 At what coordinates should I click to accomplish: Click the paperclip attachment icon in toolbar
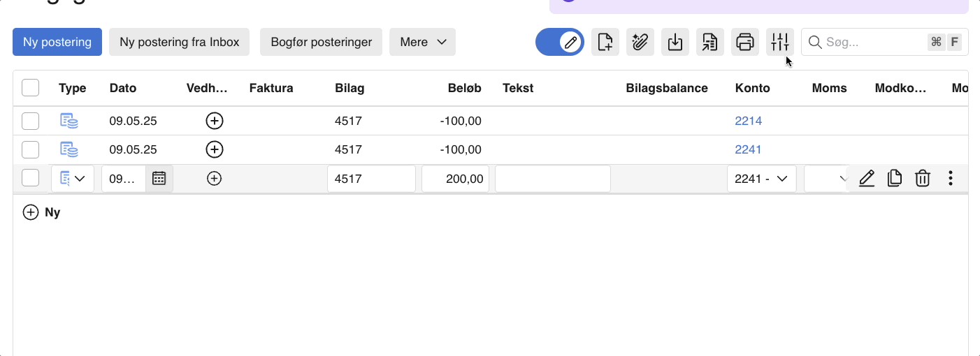tap(640, 42)
